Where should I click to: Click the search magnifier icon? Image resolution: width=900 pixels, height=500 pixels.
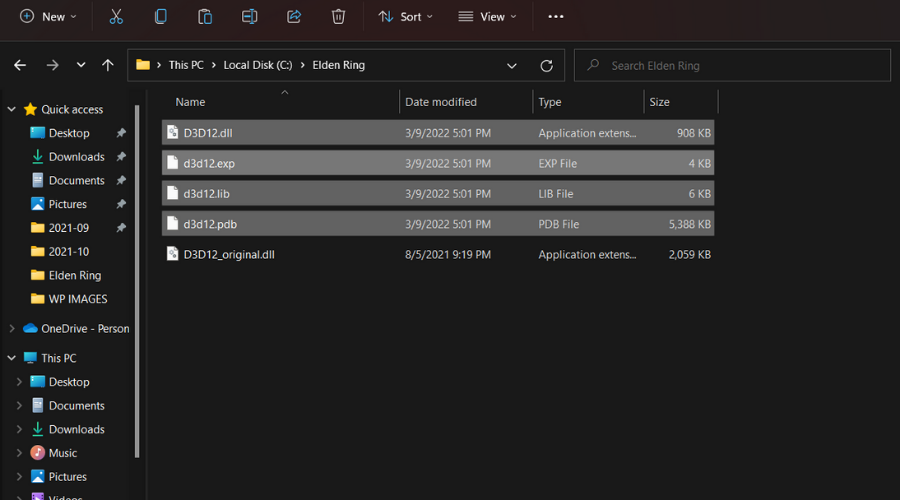click(x=593, y=65)
